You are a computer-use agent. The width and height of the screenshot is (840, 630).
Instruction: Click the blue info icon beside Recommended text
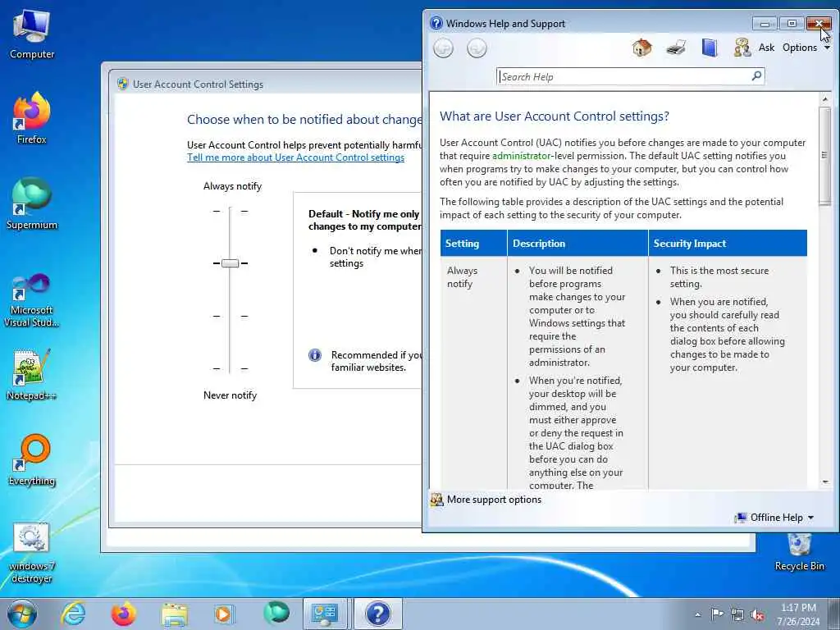coord(315,355)
